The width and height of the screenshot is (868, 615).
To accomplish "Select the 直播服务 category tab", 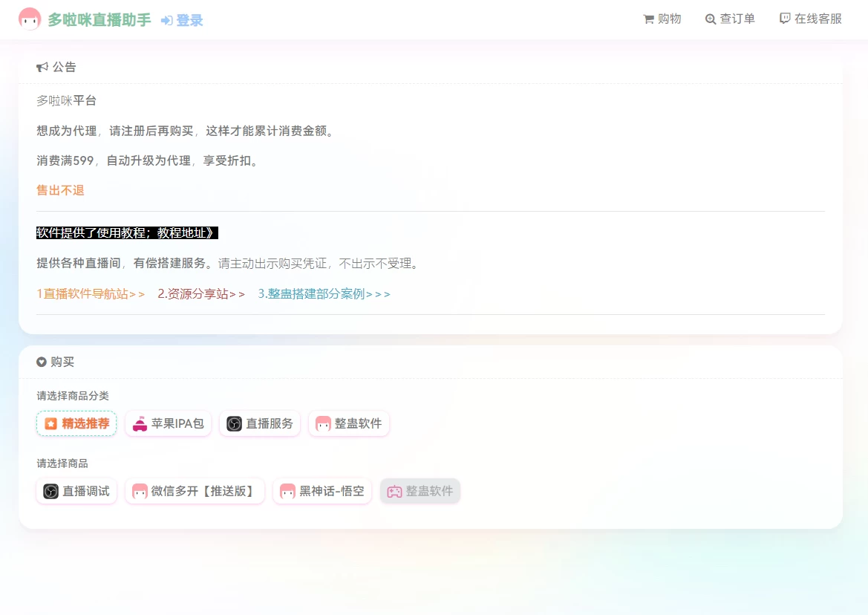I will tap(260, 423).
